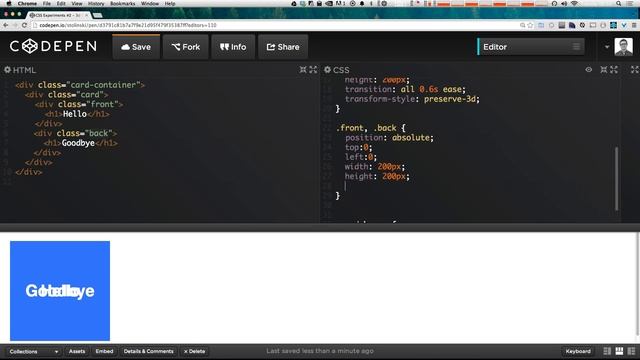Click 'transform-style: preserve-3d;' line

[x=412, y=99]
